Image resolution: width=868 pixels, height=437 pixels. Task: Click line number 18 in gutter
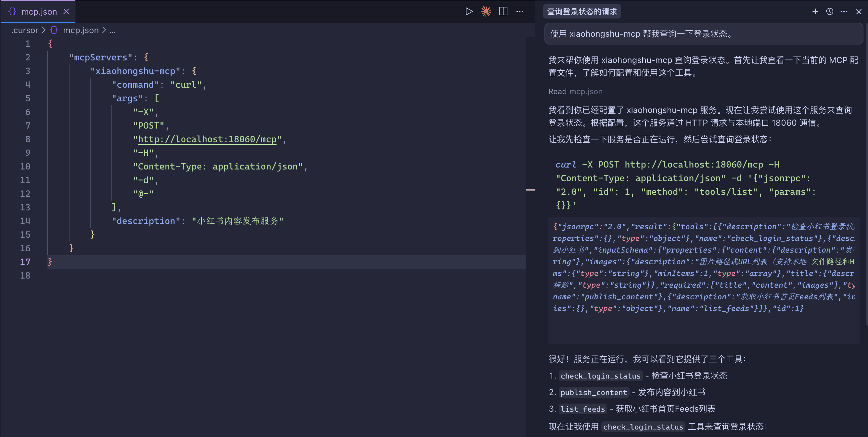(25, 275)
